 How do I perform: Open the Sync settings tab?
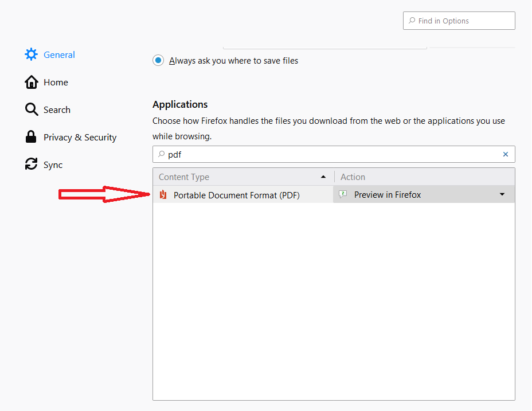pyautogui.click(x=44, y=165)
